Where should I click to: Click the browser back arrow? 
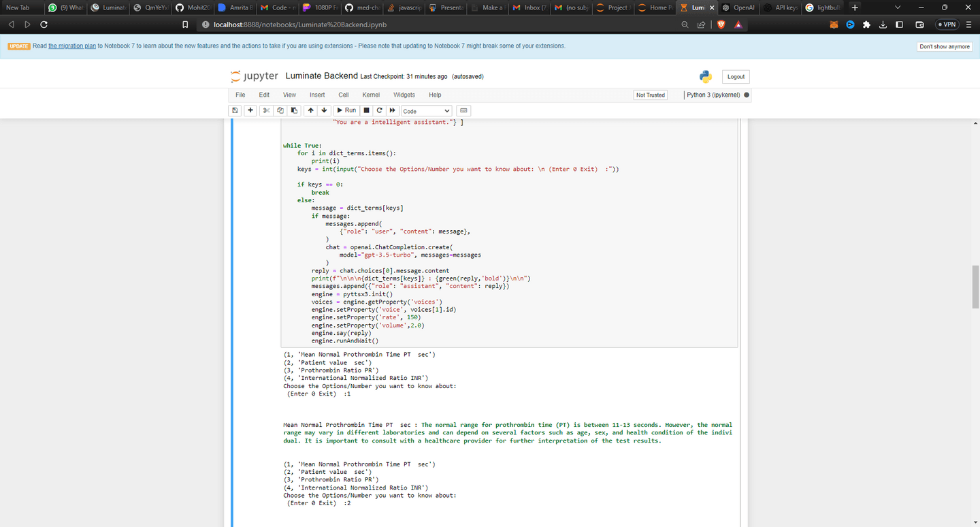[x=12, y=25]
